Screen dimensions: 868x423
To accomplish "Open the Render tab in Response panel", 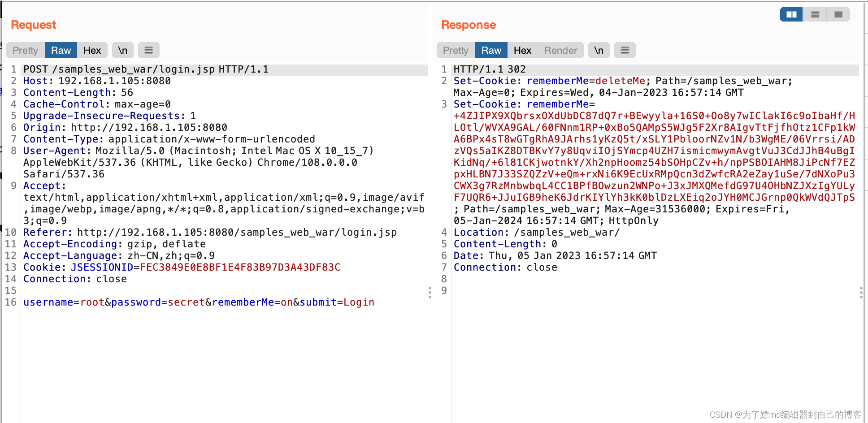I will tap(560, 50).
